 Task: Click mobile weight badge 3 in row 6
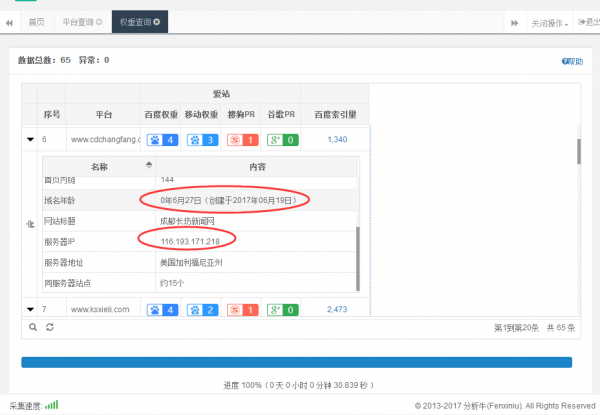tap(203, 139)
